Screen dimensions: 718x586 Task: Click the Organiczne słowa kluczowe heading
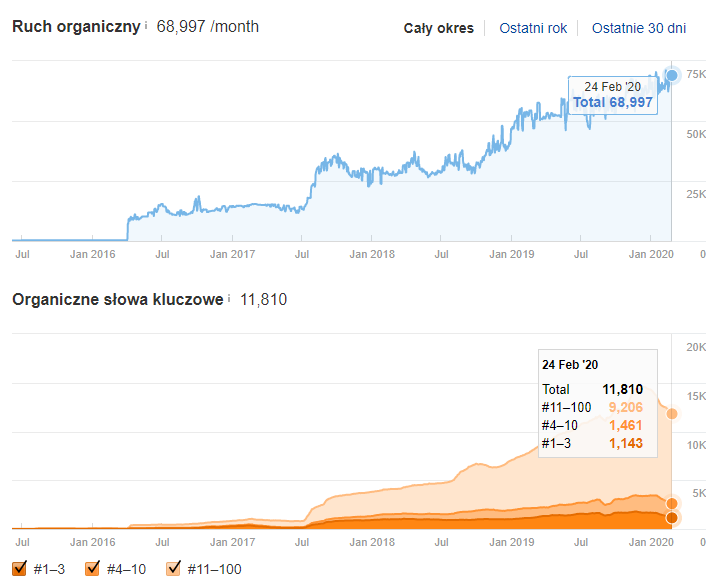pyautogui.click(x=118, y=299)
